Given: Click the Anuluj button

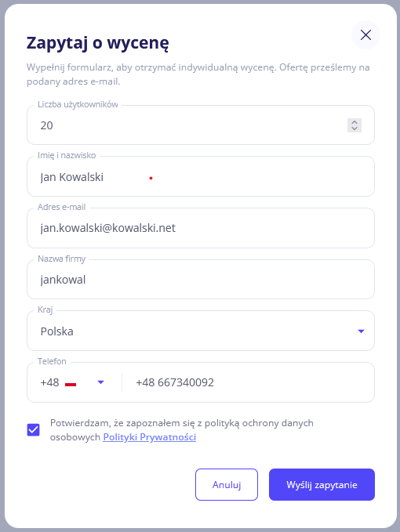Looking at the screenshot, I should (227, 484).
